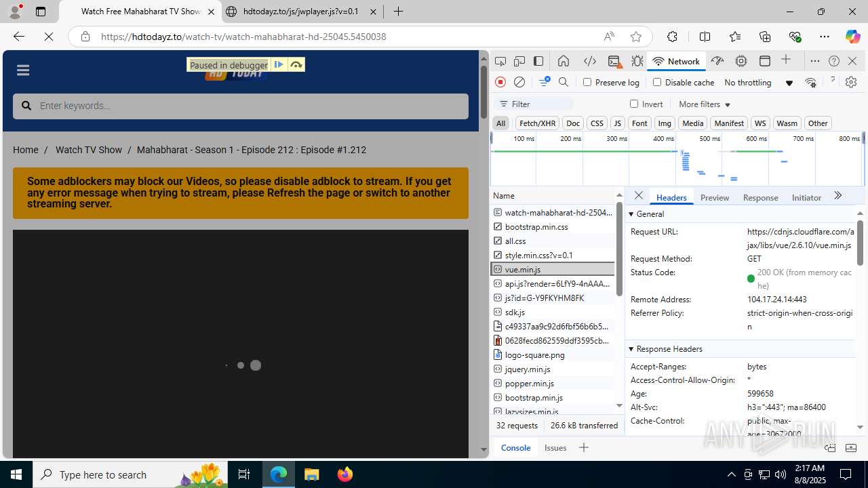This screenshot has height=488, width=868.
Task: Filter requests by Doc type
Action: click(x=573, y=123)
